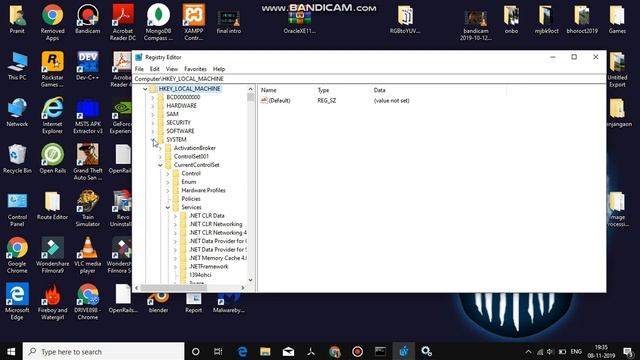Open Task View from taskbar
Viewport: 640px width, 360px height.
(218, 351)
